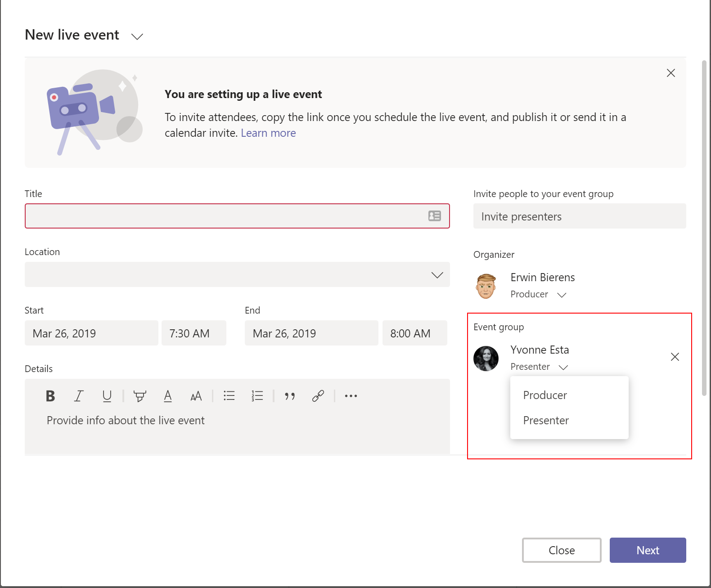This screenshot has width=711, height=588.
Task: Remove Yvonne Esta from event group
Action: 675,357
